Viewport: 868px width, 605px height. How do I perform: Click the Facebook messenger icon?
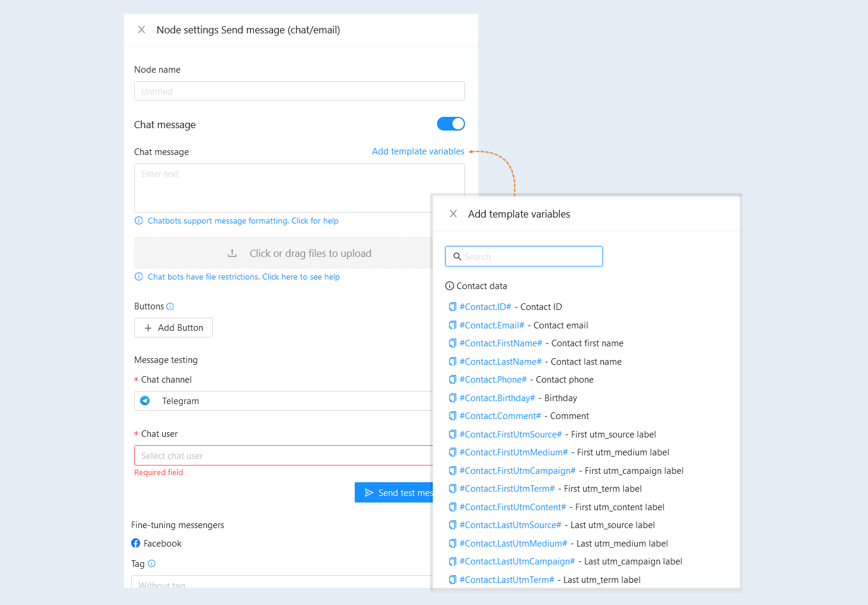(x=136, y=543)
